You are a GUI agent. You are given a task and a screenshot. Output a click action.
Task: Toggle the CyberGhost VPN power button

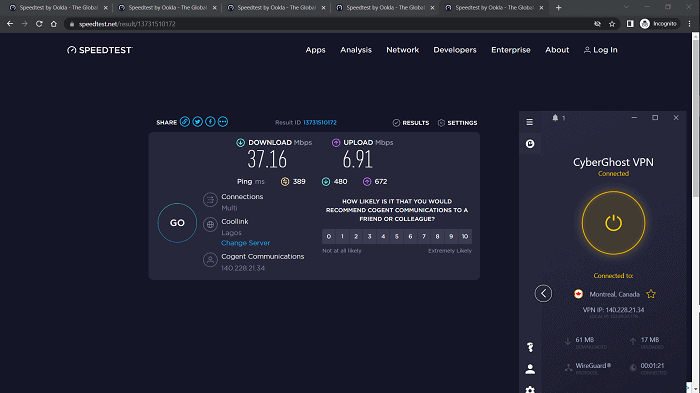(613, 223)
